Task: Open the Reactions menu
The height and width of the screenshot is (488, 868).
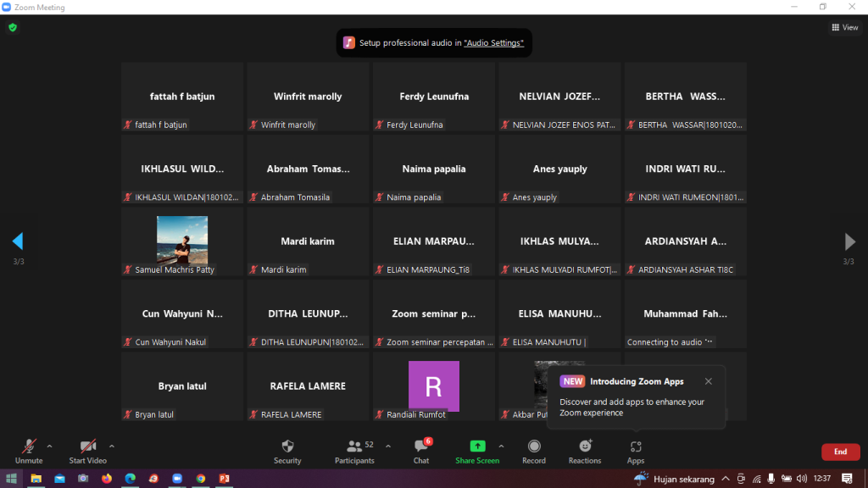Action: click(585, 451)
